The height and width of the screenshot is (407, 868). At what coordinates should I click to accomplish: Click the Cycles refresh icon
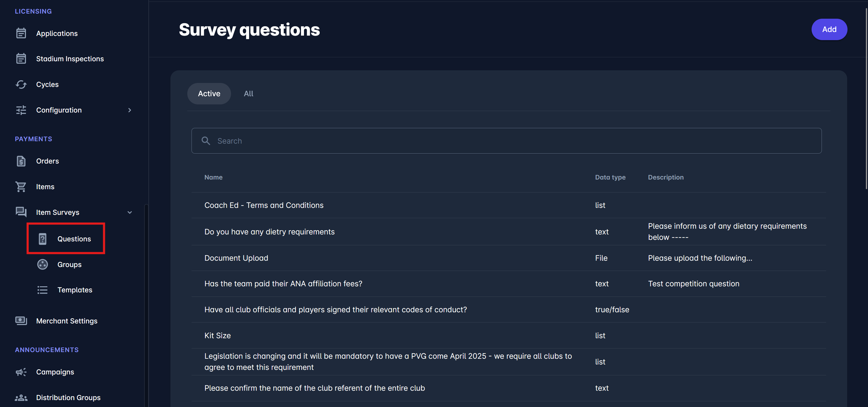coord(21,84)
